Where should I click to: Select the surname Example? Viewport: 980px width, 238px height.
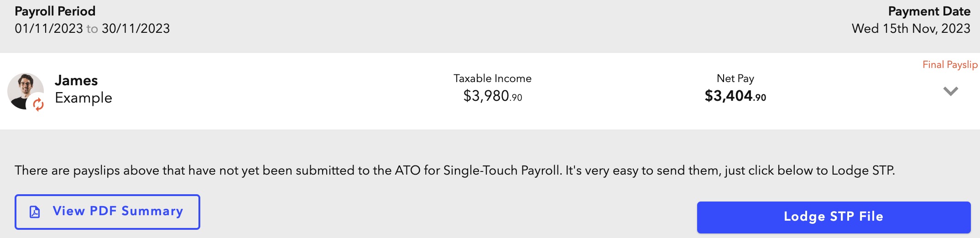pos(83,98)
